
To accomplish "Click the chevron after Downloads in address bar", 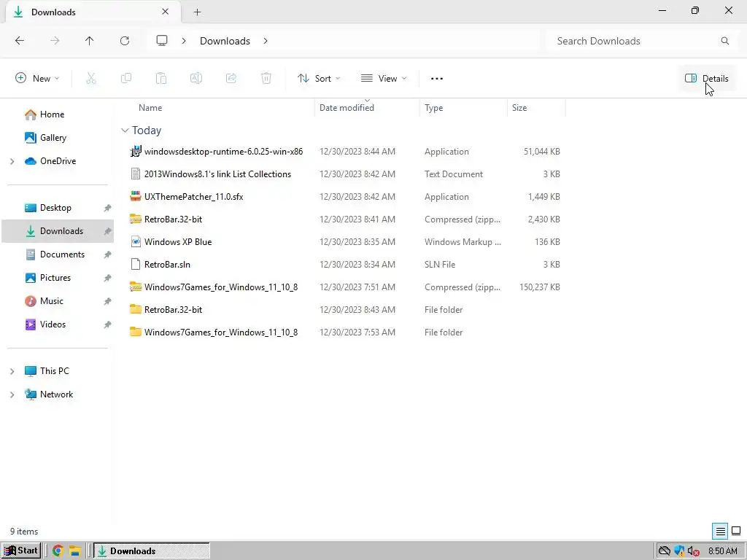I will 266,41.
